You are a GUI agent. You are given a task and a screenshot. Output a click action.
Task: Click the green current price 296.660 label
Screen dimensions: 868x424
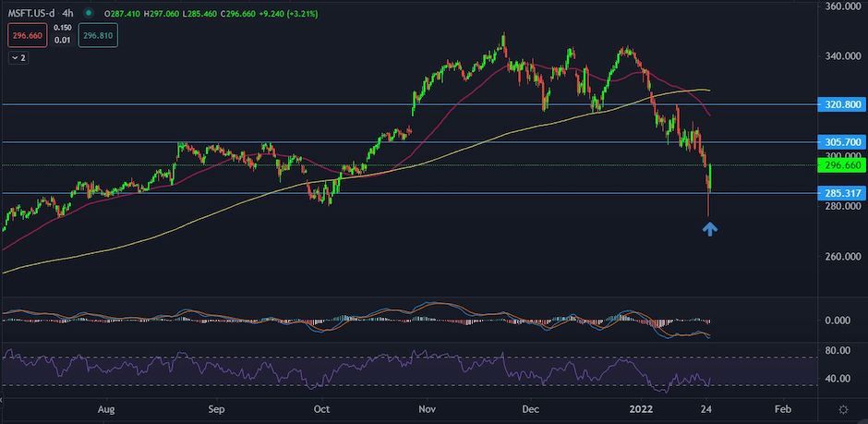point(839,165)
